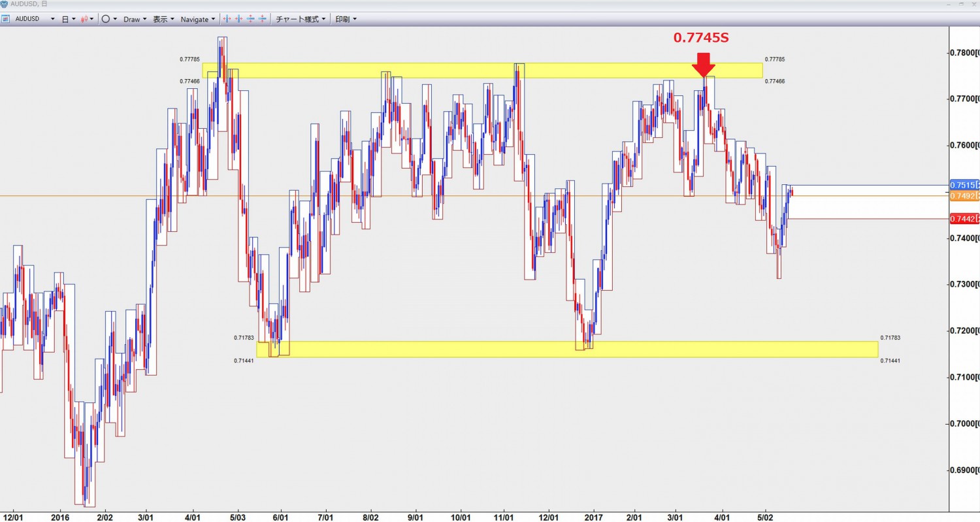Click the red 0.7442 price label

click(x=962, y=219)
